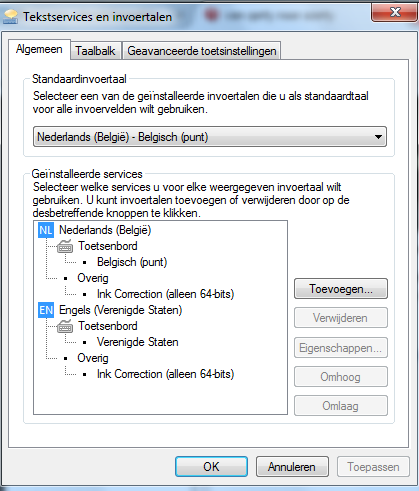Select keyboard icon under Engels (Verenigde Staten)
This screenshot has height=491, width=419.
pyautogui.click(x=65, y=326)
